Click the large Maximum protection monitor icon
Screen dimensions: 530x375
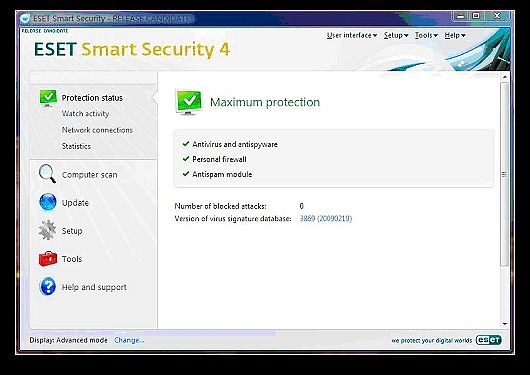point(189,102)
